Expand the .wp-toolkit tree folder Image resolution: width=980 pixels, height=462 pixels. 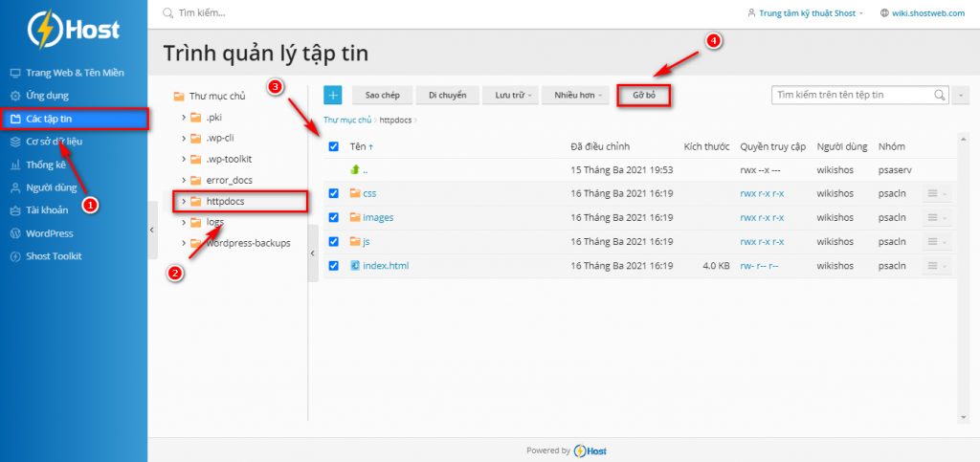[x=184, y=159]
